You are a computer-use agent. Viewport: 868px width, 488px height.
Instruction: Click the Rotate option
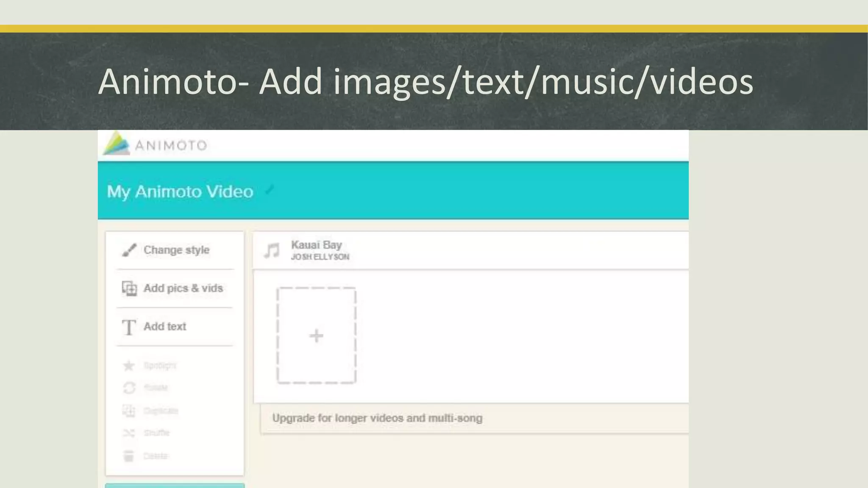pos(145,388)
